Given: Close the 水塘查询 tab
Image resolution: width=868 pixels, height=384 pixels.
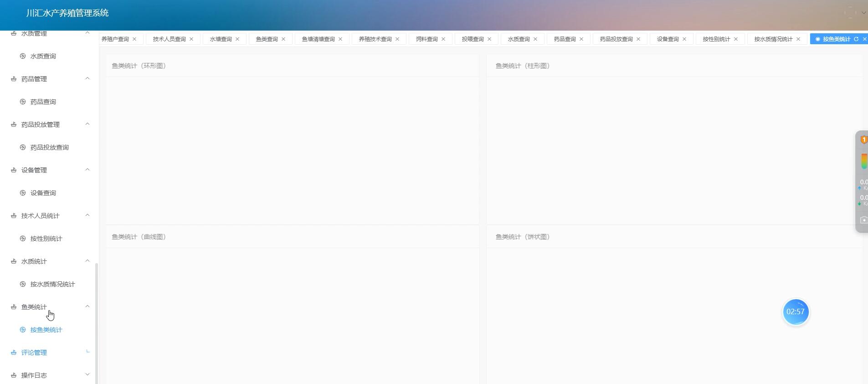Looking at the screenshot, I should coord(237,39).
